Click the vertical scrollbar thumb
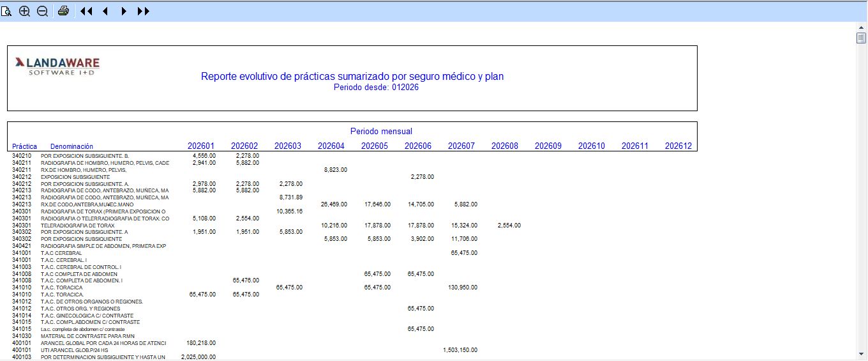The image size is (868, 361). tap(861, 38)
